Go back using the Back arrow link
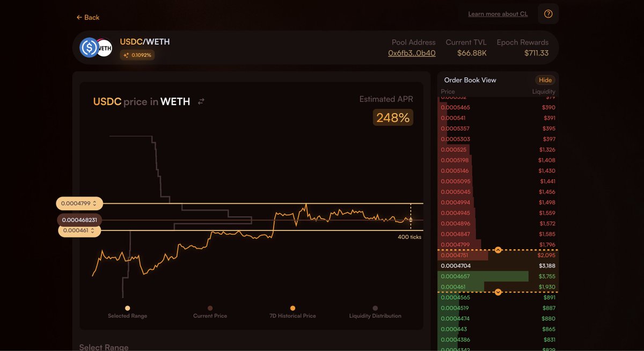Screen dimensions: 644x351 click(87, 17)
